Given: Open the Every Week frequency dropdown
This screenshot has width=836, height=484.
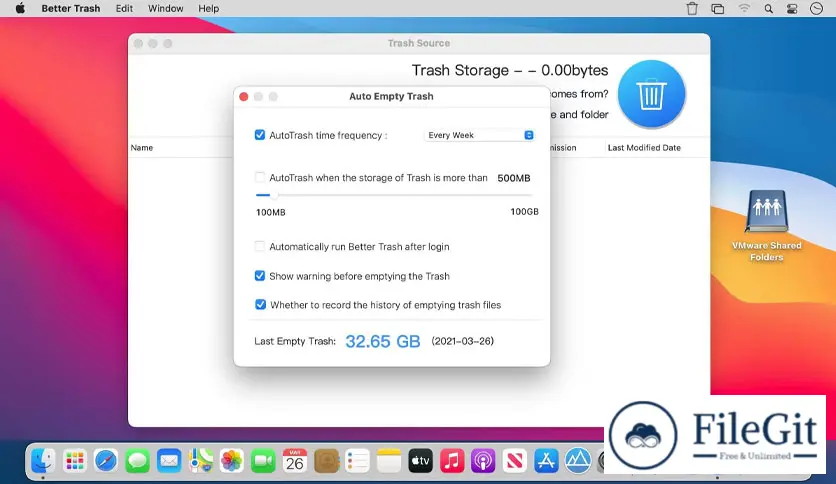Looking at the screenshot, I should (479, 135).
